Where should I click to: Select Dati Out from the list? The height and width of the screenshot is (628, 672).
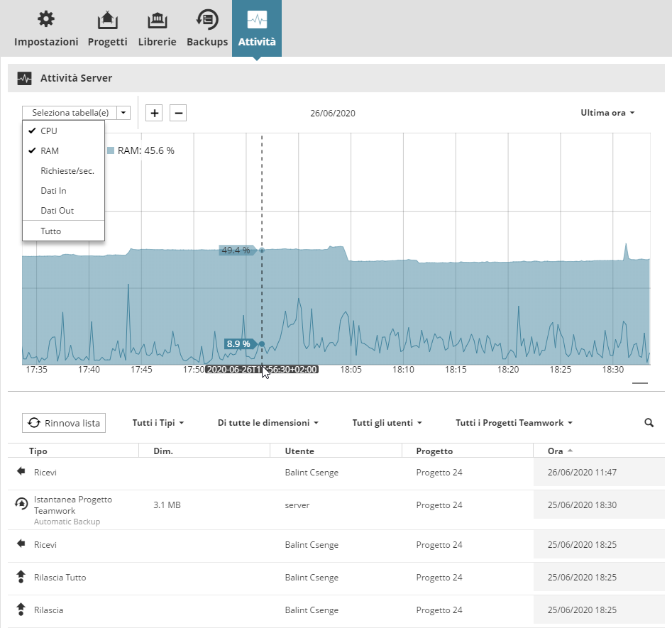coord(57,211)
